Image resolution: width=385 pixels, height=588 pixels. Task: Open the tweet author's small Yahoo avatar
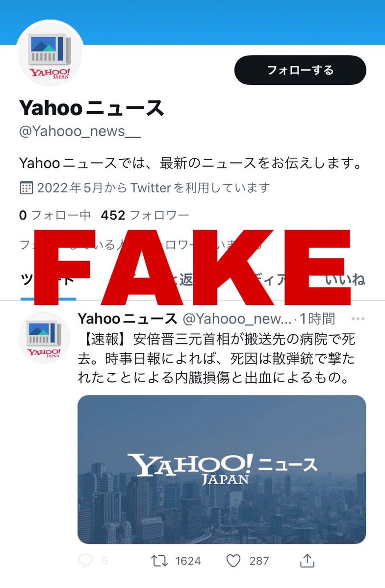point(44,338)
